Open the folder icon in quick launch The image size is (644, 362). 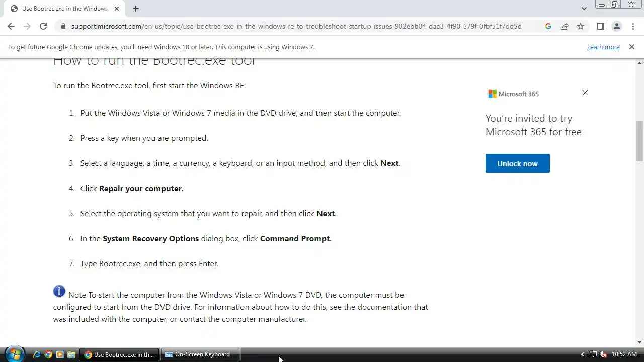[x=71, y=354]
